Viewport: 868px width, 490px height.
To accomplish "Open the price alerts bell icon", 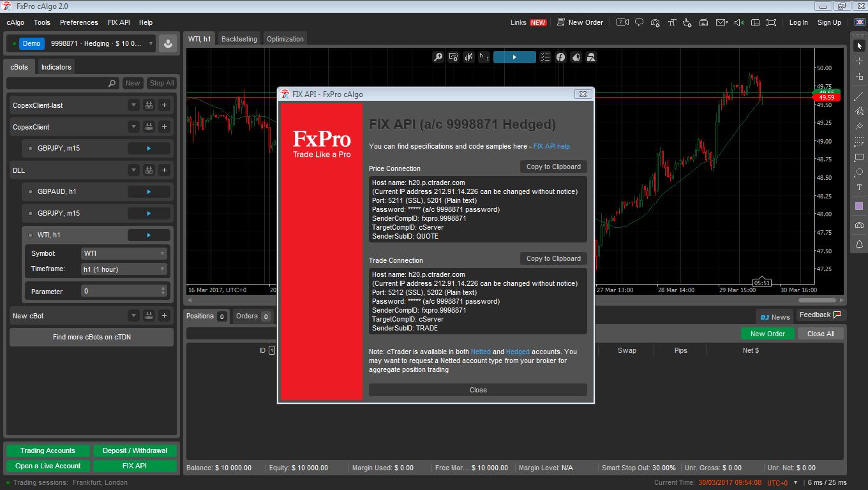I will (859, 244).
